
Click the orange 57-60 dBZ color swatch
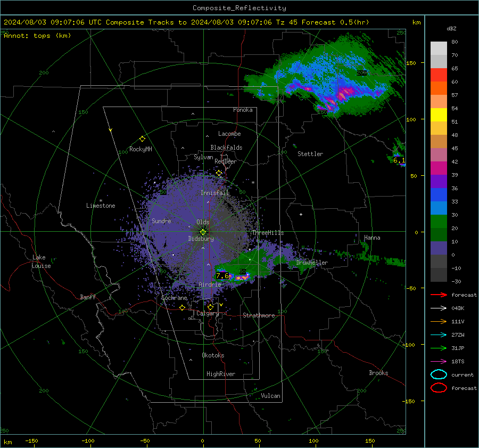(439, 88)
